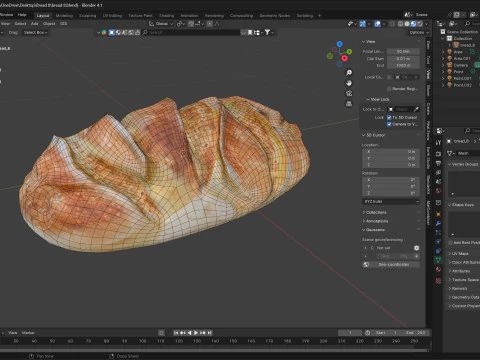Open the Tool properties tab (wrench-screwdriver icon)
The width and height of the screenshot is (480, 360).
(x=438, y=143)
